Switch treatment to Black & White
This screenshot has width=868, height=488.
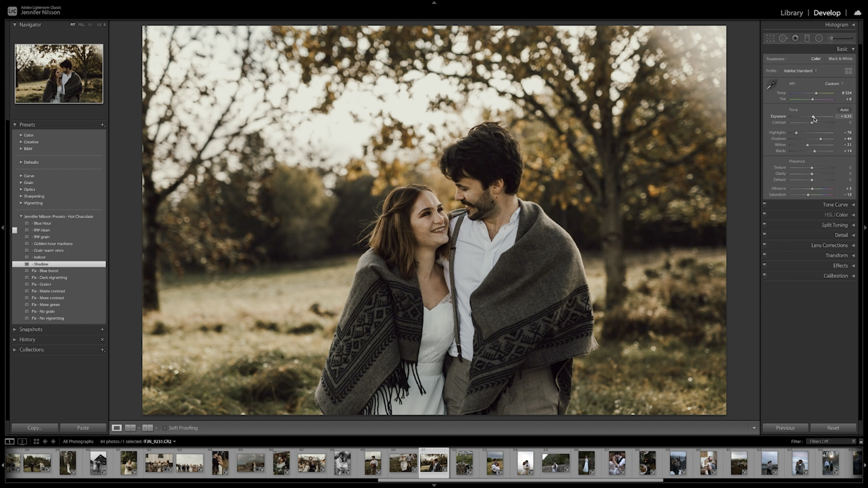840,59
